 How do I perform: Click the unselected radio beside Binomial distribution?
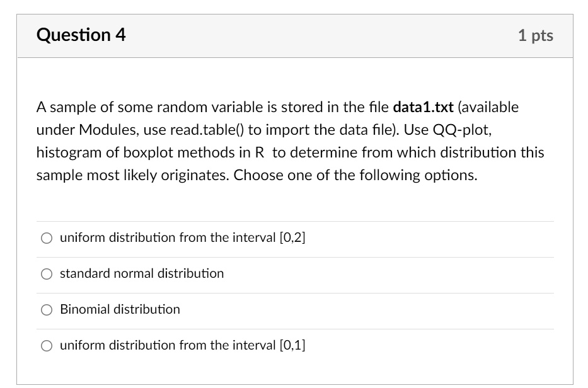coord(46,309)
